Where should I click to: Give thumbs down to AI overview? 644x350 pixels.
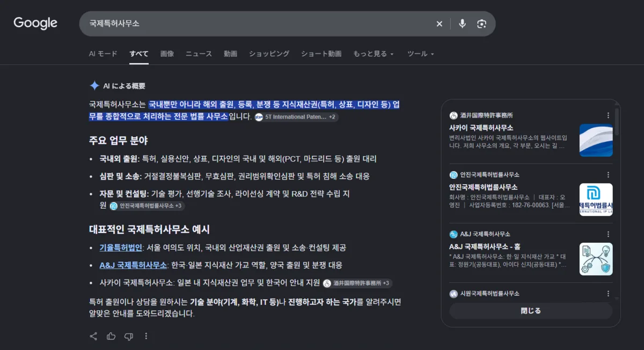128,336
